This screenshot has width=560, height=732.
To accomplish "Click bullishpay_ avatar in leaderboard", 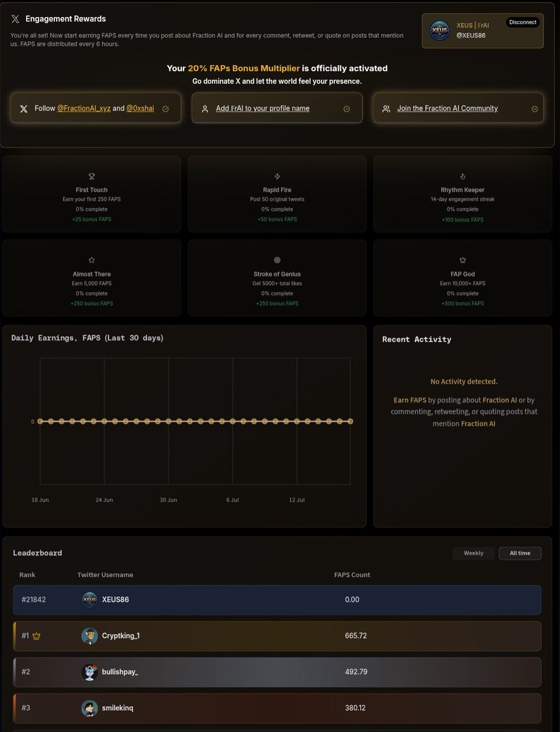I will click(90, 672).
